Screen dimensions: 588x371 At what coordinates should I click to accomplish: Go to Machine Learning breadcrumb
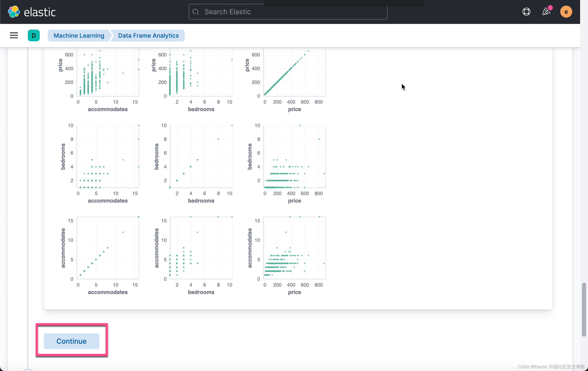(x=79, y=35)
